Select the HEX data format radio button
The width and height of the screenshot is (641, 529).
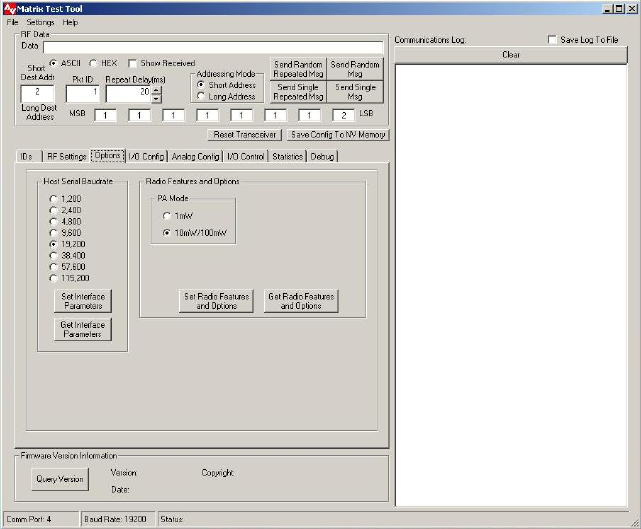coord(93,63)
